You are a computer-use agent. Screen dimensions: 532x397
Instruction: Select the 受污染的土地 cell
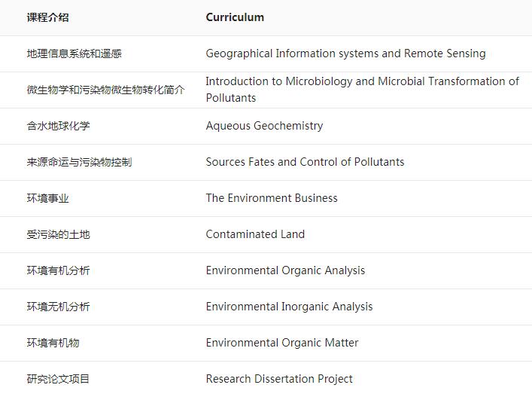[x=58, y=234]
